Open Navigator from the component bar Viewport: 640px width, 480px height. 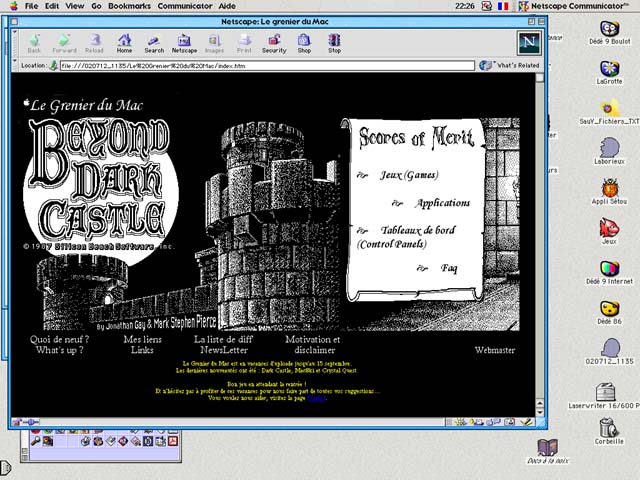click(462, 422)
